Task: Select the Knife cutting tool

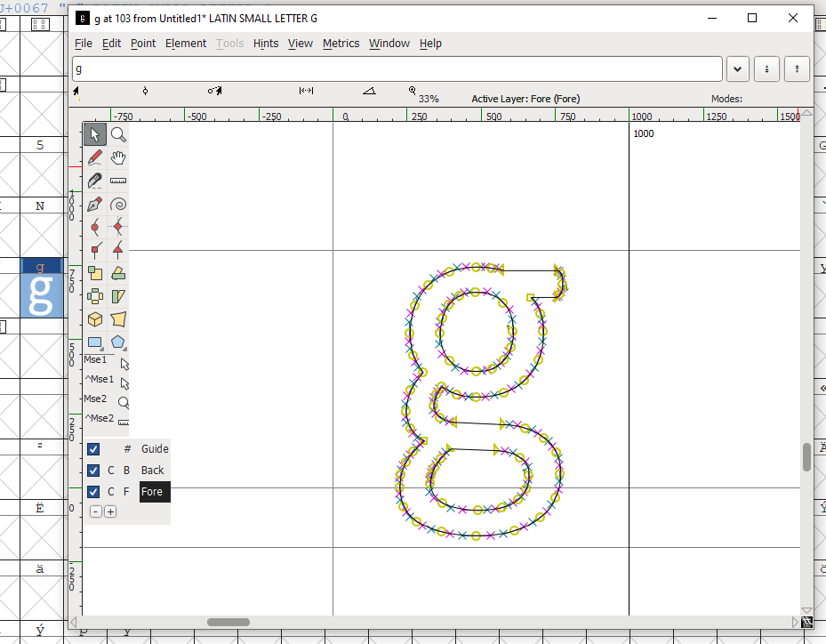Action: tap(95, 181)
